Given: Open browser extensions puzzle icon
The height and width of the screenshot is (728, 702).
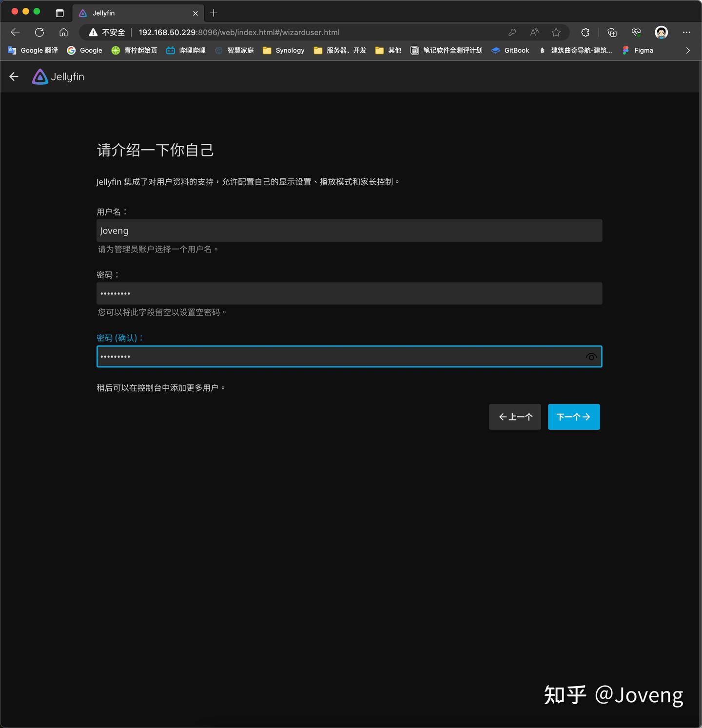Looking at the screenshot, I should 585,32.
